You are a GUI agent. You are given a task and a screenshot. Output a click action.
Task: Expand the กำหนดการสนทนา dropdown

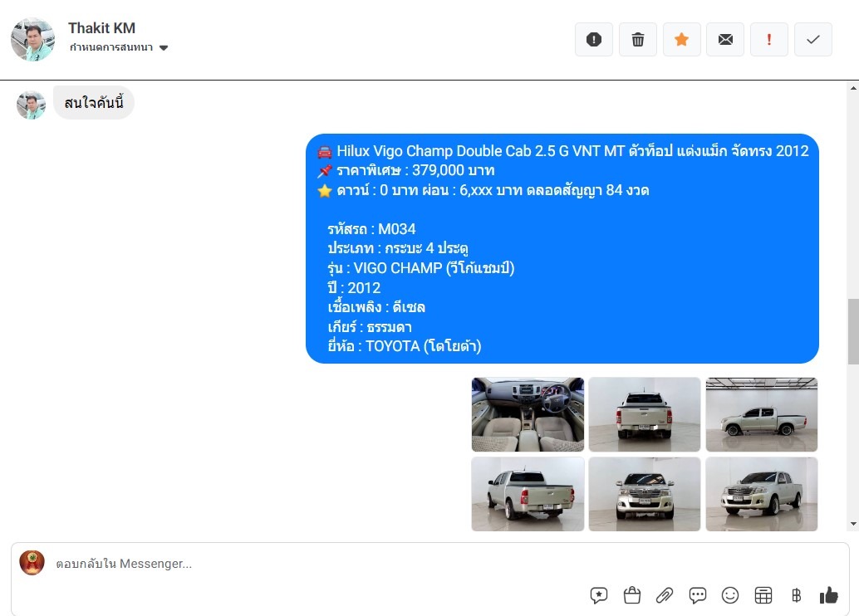tap(118, 47)
